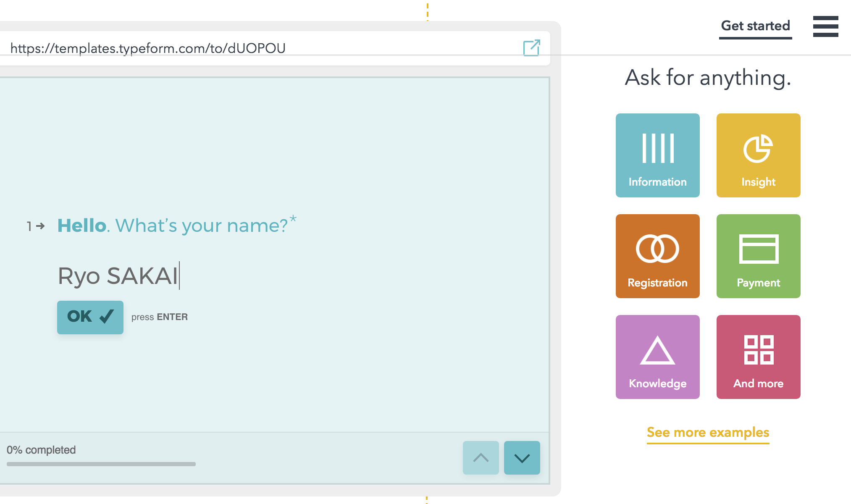Click the templates.typeform.com URL text
The image size is (851, 504).
point(148,48)
